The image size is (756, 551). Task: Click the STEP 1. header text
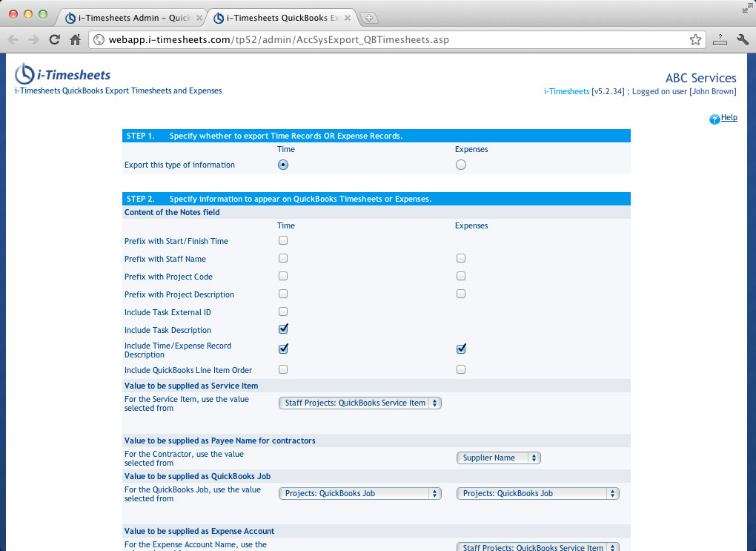140,136
